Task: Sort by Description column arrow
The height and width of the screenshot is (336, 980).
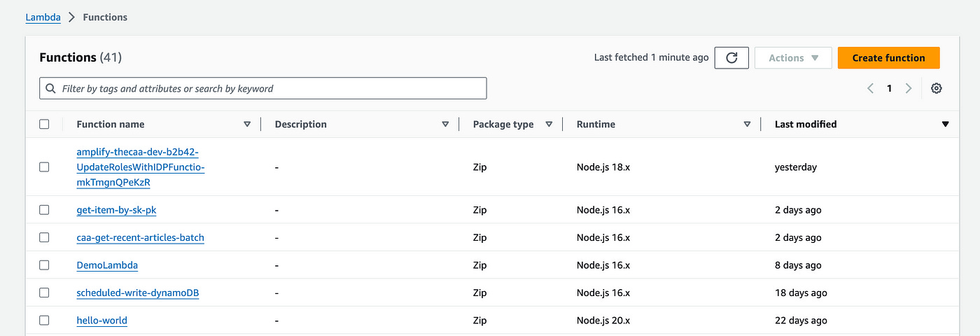Action: (445, 124)
